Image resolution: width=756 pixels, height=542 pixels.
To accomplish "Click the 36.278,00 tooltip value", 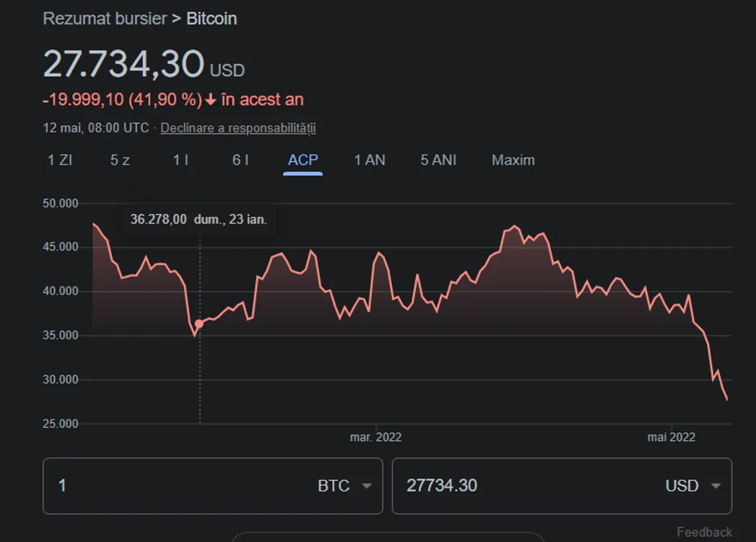I will 158,220.
